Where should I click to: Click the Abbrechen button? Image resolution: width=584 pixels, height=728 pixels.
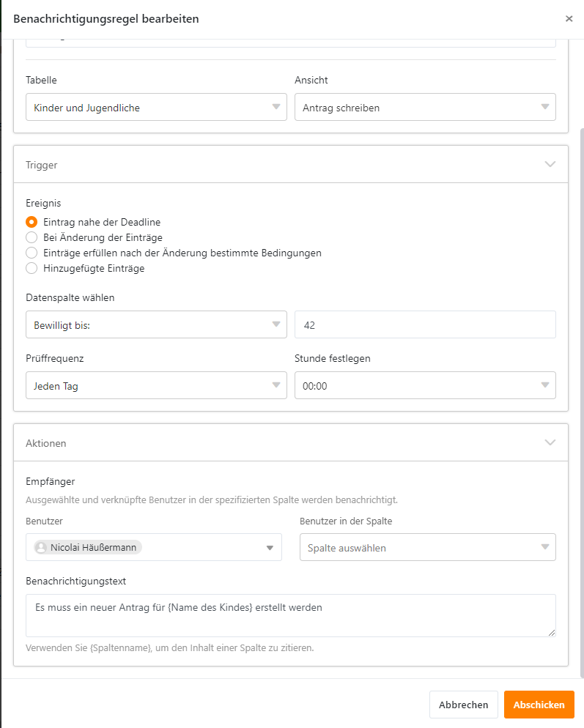click(x=463, y=705)
